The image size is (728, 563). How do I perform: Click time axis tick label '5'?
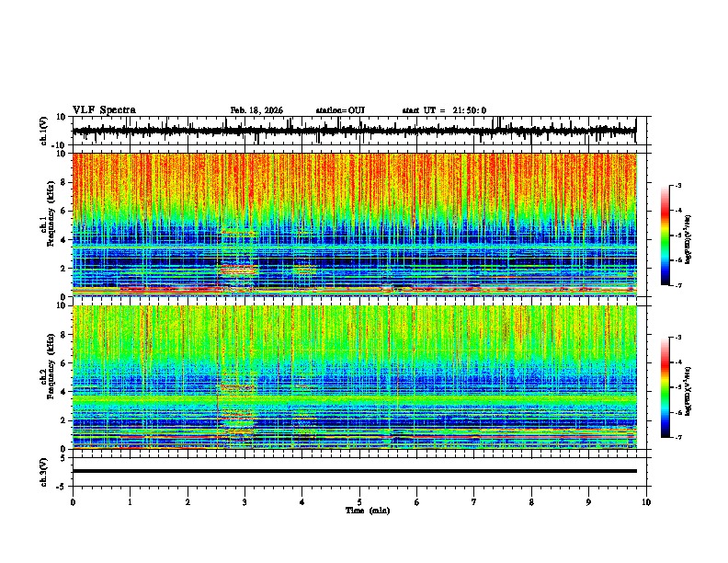(359, 502)
